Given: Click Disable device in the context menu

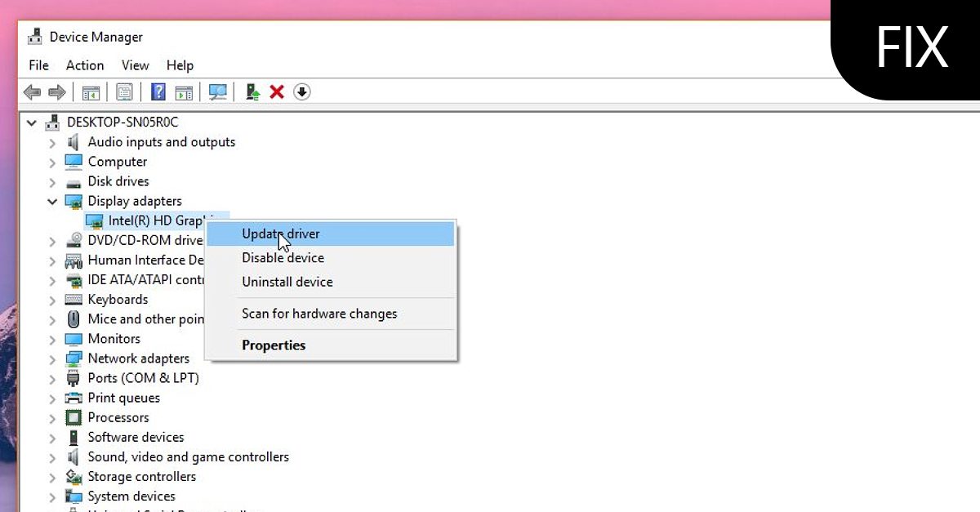Looking at the screenshot, I should (x=283, y=257).
